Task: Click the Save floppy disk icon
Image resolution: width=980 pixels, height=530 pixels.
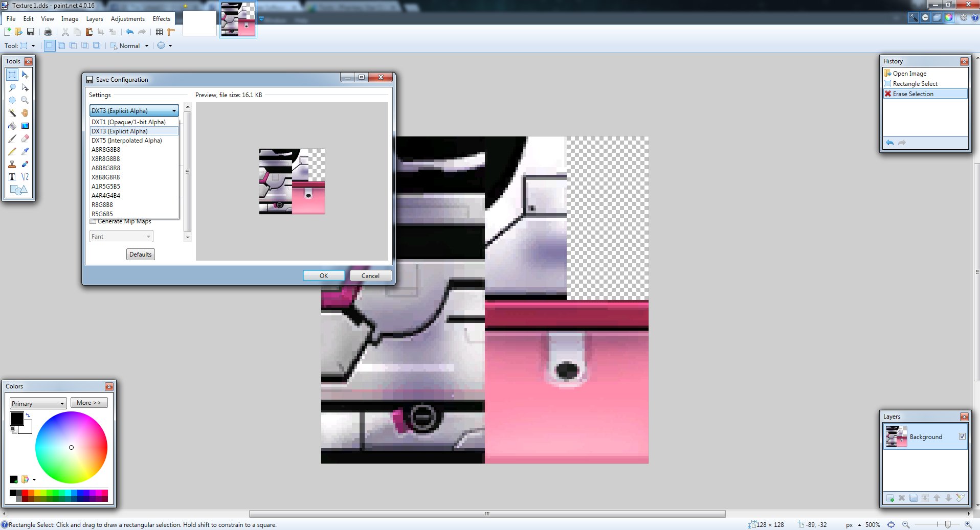Action: [x=31, y=32]
